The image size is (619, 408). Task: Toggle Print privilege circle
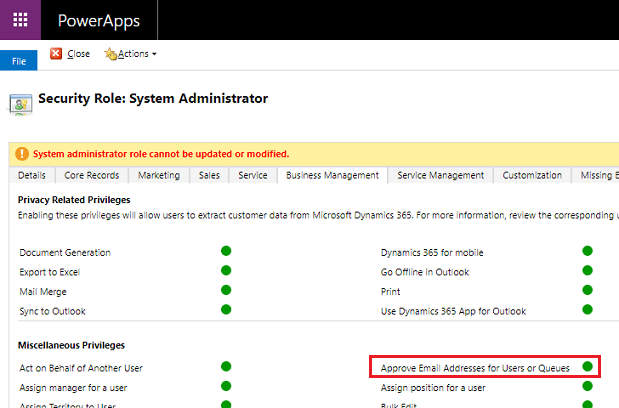[x=587, y=290]
